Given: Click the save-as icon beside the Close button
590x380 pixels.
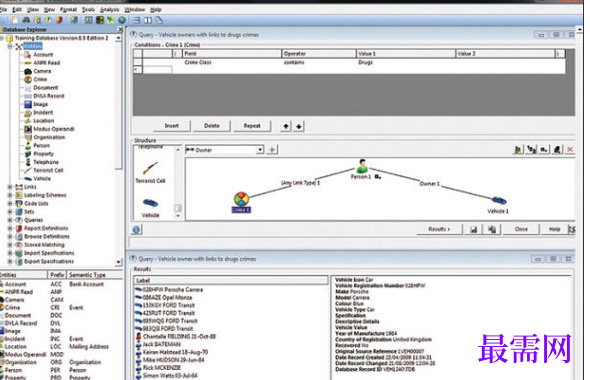Looking at the screenshot, I should (x=492, y=229).
